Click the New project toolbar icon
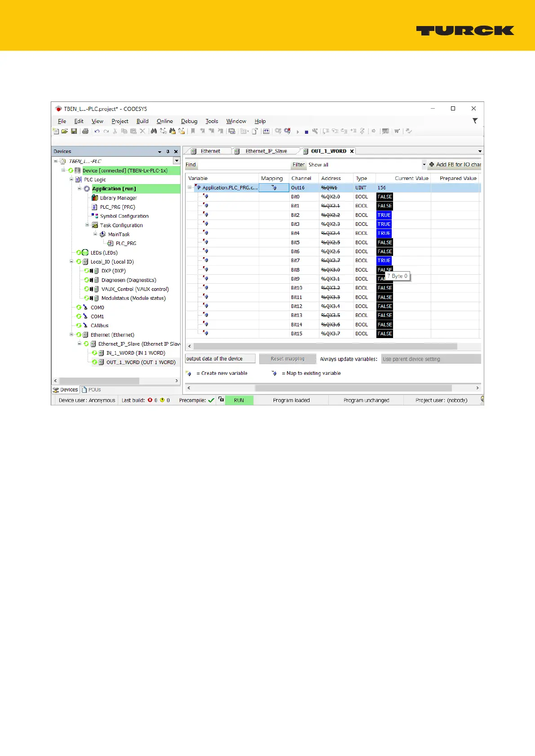 click(56, 131)
